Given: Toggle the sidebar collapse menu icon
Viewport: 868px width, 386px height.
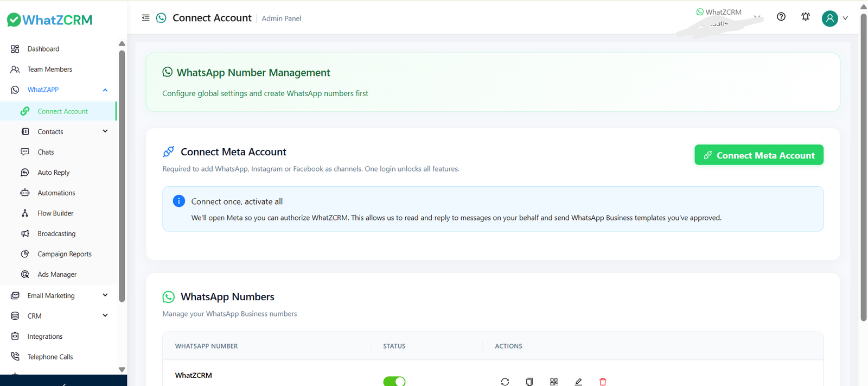Looking at the screenshot, I should click(x=145, y=18).
